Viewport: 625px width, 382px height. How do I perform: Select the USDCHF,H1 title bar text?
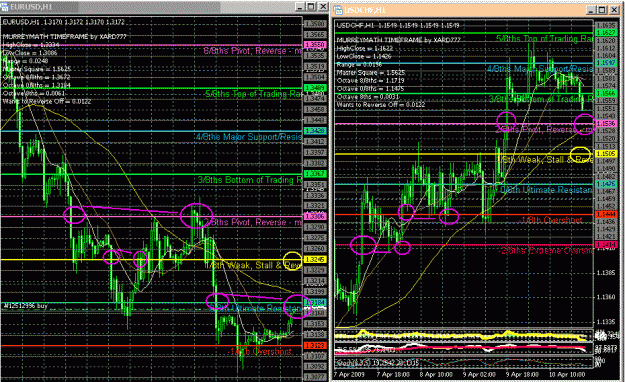point(364,10)
